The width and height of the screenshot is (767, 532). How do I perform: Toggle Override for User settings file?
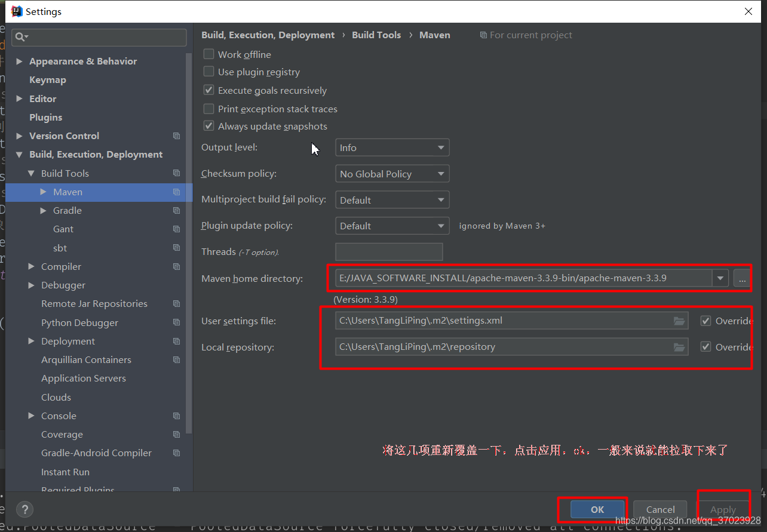click(705, 321)
